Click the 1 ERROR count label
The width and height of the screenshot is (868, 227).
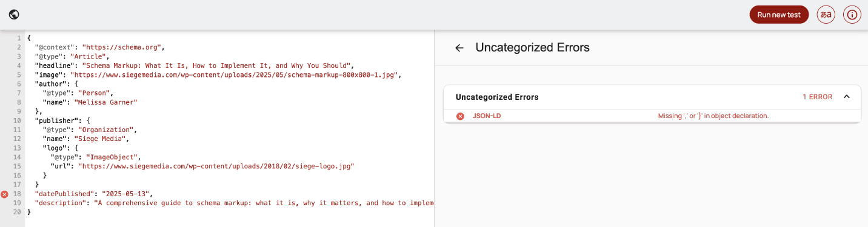(x=817, y=97)
